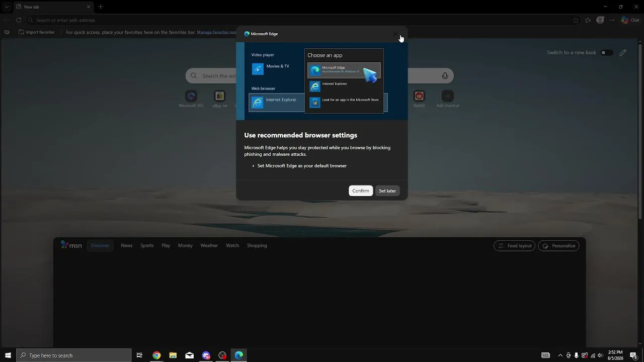Choose Set later in the Edge dialog
Image resolution: width=644 pixels, height=362 pixels.
(387, 191)
